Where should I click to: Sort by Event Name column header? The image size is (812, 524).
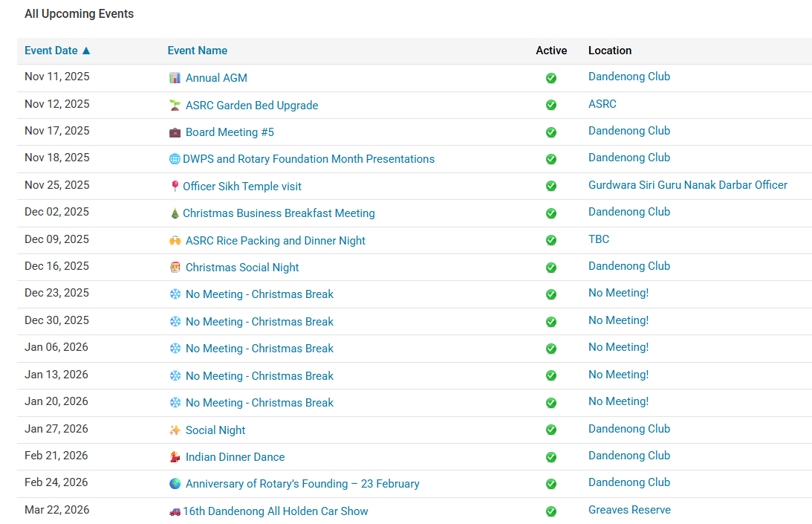coord(198,51)
